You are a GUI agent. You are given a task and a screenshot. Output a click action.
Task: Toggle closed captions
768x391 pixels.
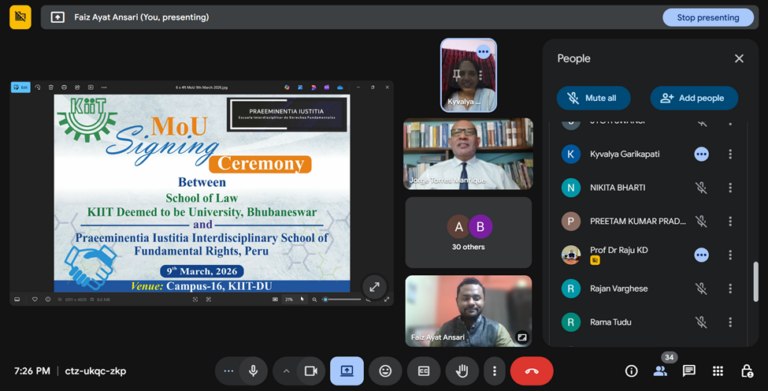coord(424,371)
